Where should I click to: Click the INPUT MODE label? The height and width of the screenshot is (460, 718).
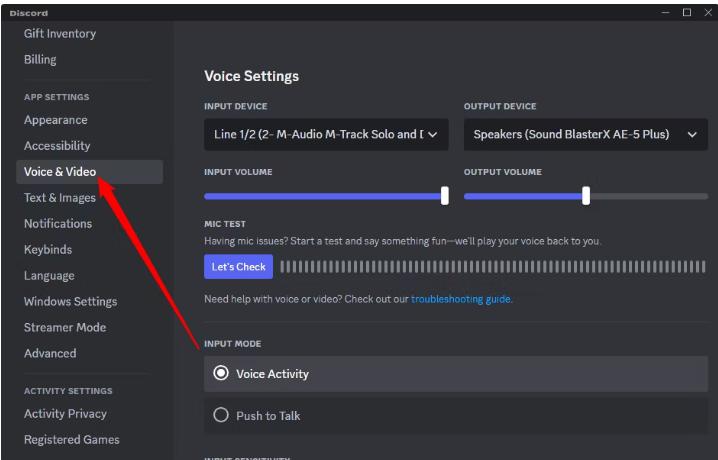[x=233, y=344]
